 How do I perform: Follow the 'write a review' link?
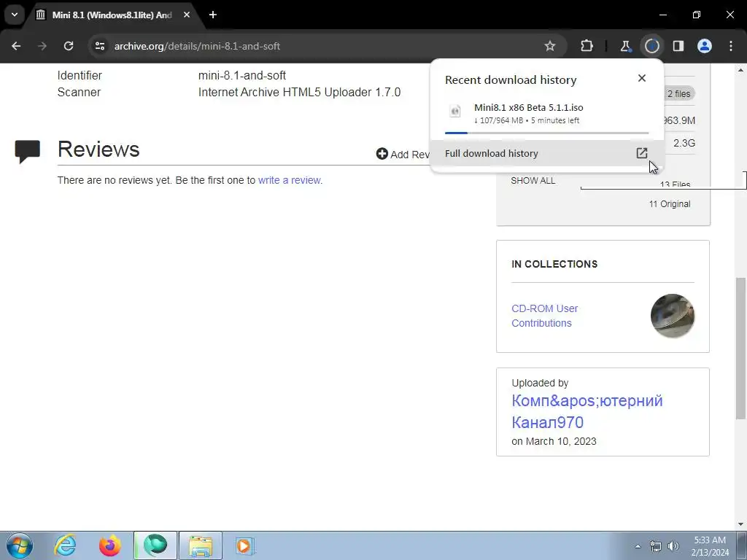[289, 181]
